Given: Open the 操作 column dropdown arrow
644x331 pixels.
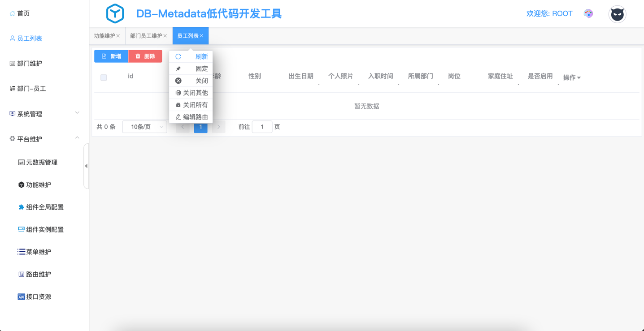Looking at the screenshot, I should tap(579, 78).
